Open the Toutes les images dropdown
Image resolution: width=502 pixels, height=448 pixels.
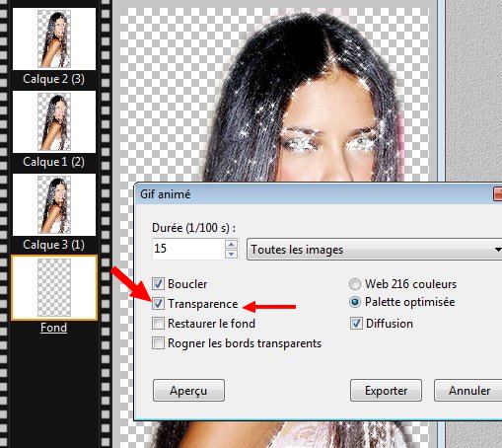click(x=375, y=250)
